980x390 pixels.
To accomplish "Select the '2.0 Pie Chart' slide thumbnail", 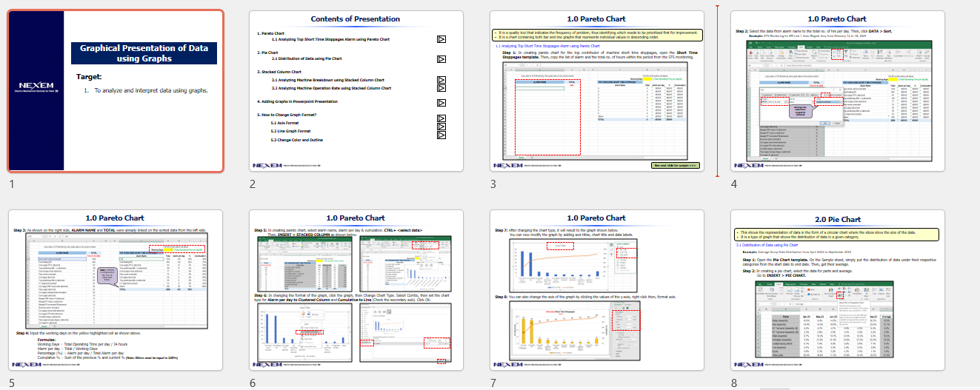I will pyautogui.click(x=838, y=291).
